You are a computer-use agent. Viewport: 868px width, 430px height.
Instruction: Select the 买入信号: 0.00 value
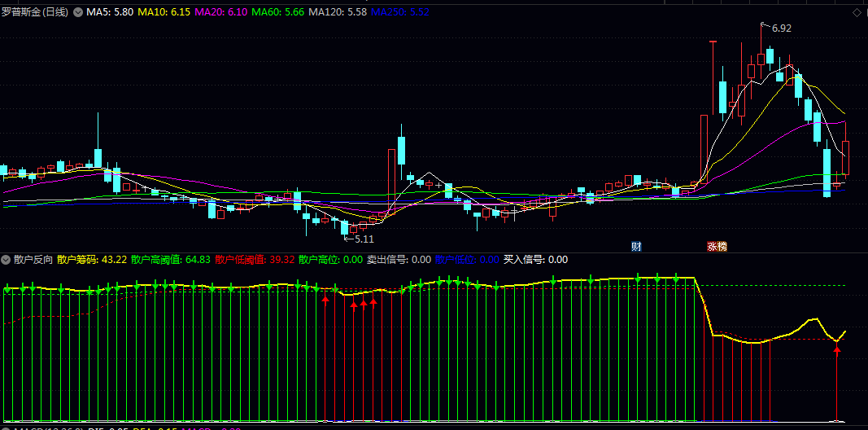click(535, 259)
